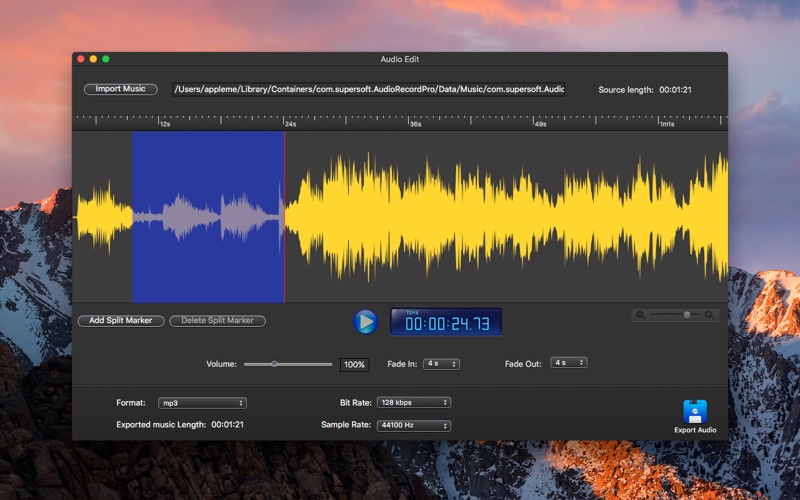Click the volume percentage field showing 100%
Image resolution: width=800 pixels, height=500 pixels.
point(354,365)
